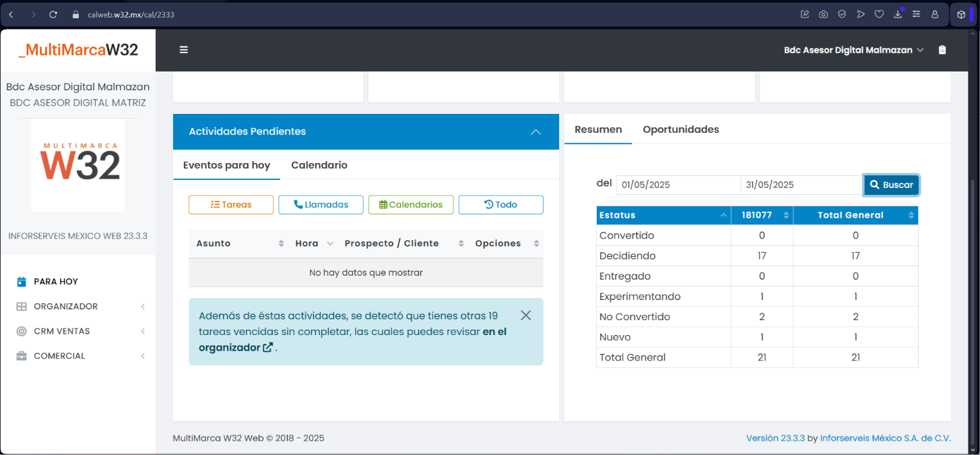Screen dimensions: 980x455
Task: Click the external link icon after 'organizador'
Action: coord(268,348)
